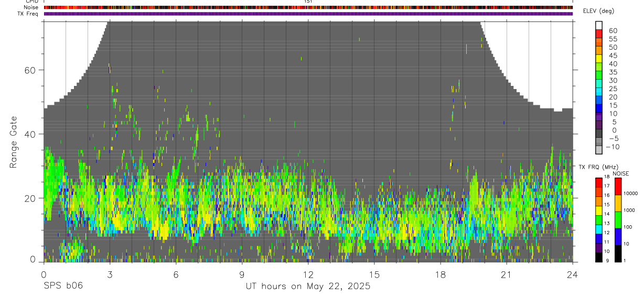The height and width of the screenshot is (297, 644).
Task: Click the purple TX Freq strip
Action: 308,14
